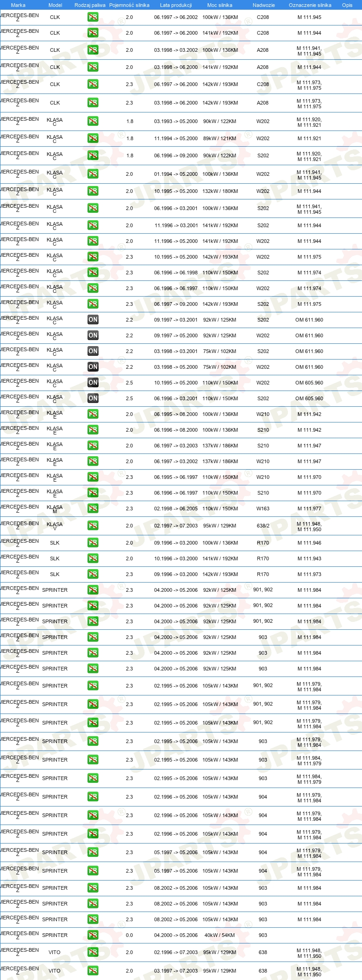Click PB icon in Klasa E W210 M 111.970 row
Image resolution: width=362 pixels, height=980 pixels.
point(93,477)
